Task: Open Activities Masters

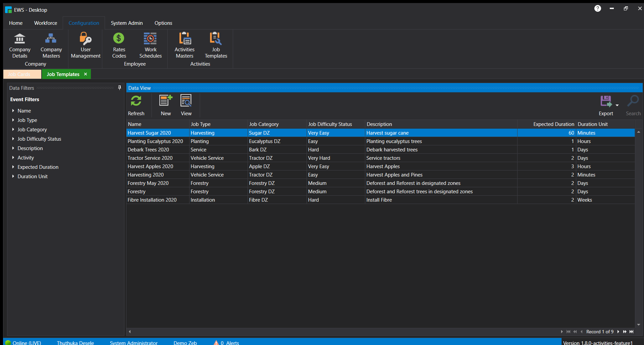Action: coord(184,45)
